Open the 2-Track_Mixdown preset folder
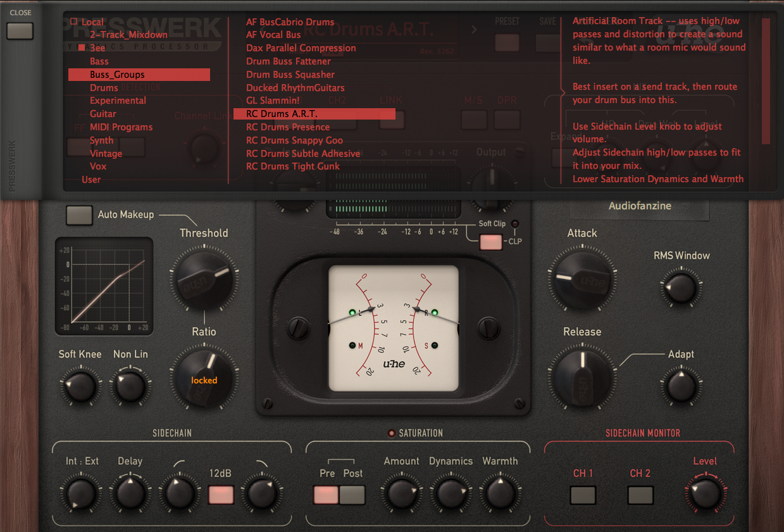This screenshot has height=532, width=784. tap(128, 35)
